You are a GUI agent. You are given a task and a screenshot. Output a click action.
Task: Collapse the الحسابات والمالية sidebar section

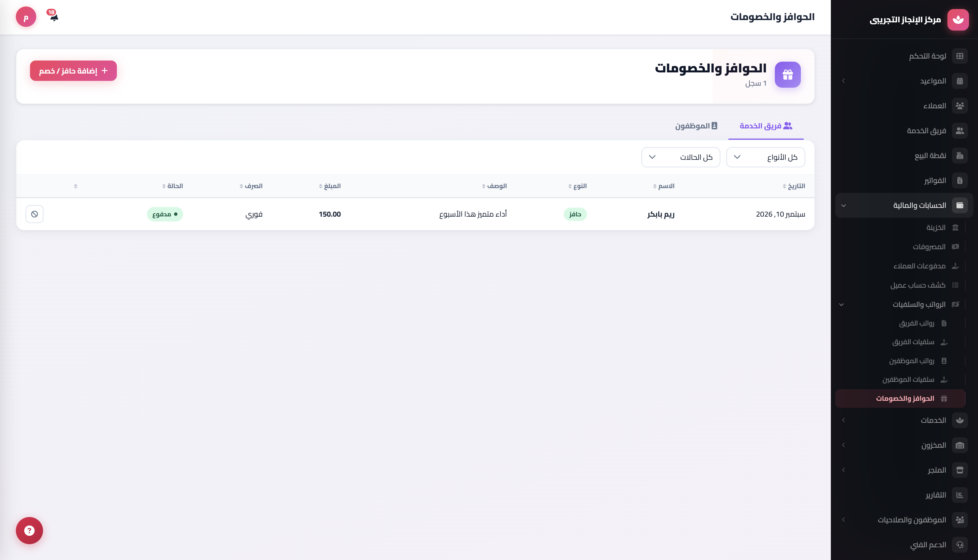[904, 205]
